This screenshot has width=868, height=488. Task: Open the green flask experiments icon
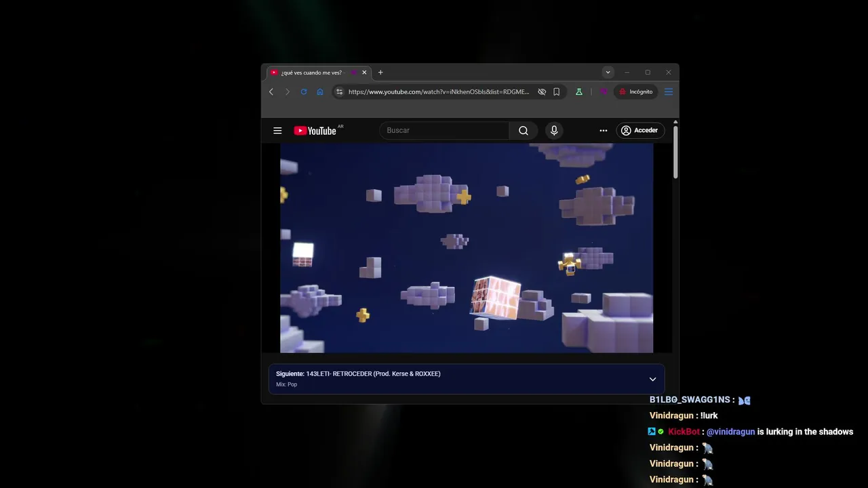[579, 91]
